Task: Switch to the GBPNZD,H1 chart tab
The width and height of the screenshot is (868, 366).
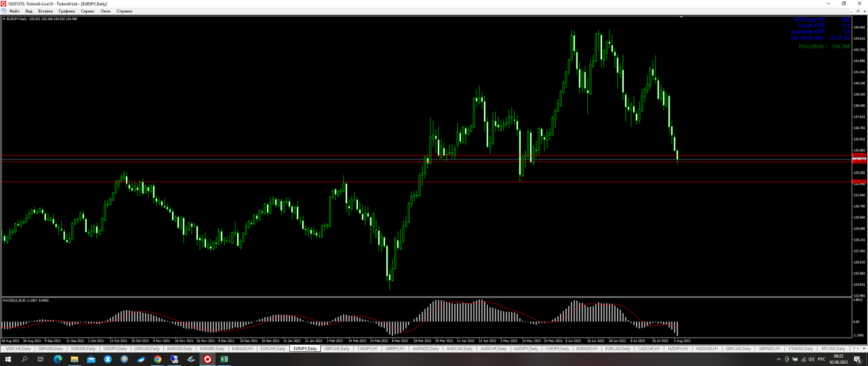Action: point(770,349)
